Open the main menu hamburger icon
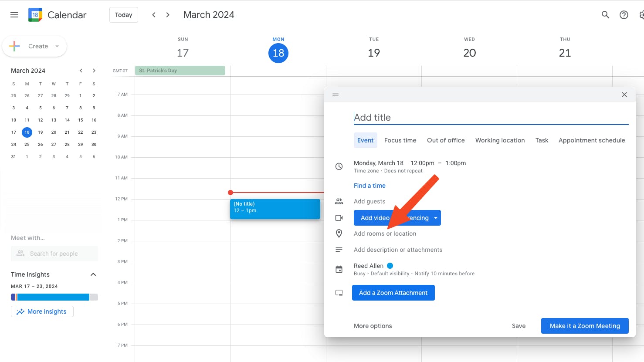Screen dimensions: 644x362 tap(14, 15)
